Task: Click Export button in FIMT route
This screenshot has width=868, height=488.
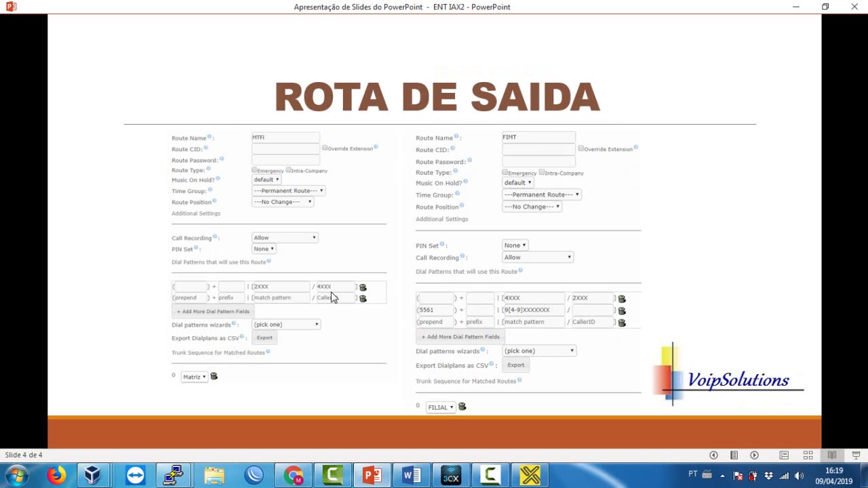Action: (x=516, y=365)
